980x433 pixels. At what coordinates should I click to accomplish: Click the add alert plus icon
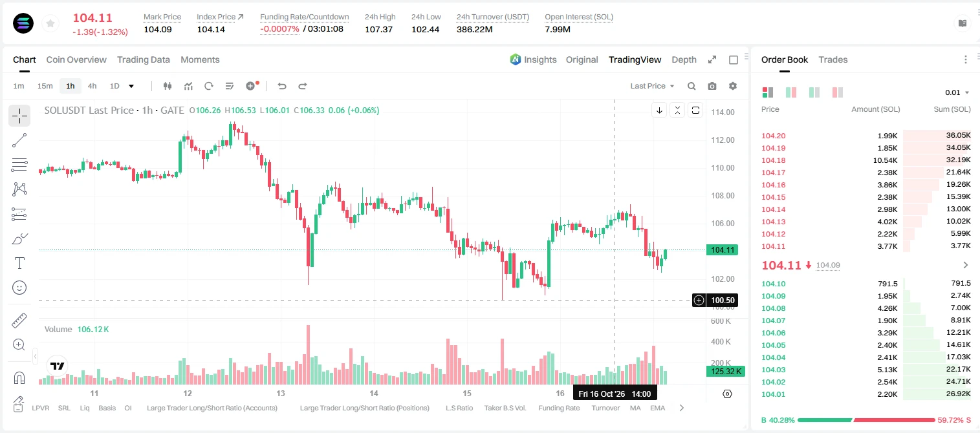251,86
